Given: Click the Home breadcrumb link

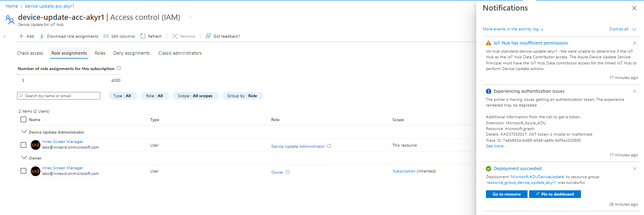Looking at the screenshot, I should pos(12,6).
